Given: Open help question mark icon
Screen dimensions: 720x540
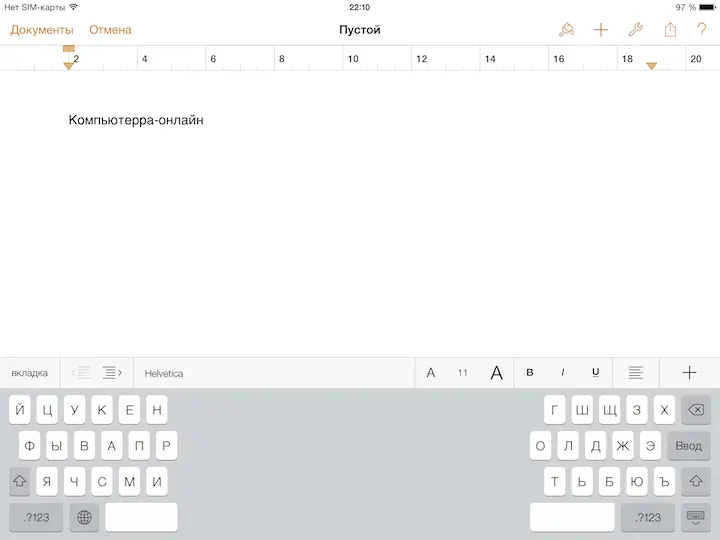Looking at the screenshot, I should [x=702, y=30].
